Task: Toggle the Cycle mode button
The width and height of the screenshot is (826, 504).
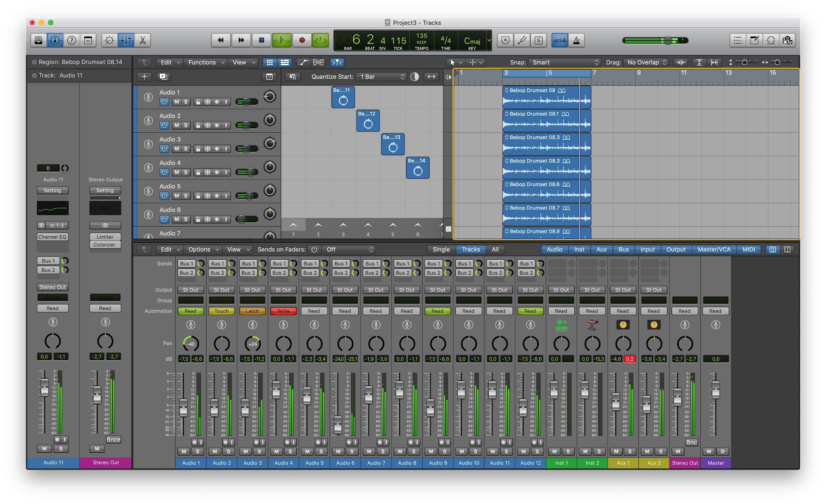Action: [x=321, y=40]
